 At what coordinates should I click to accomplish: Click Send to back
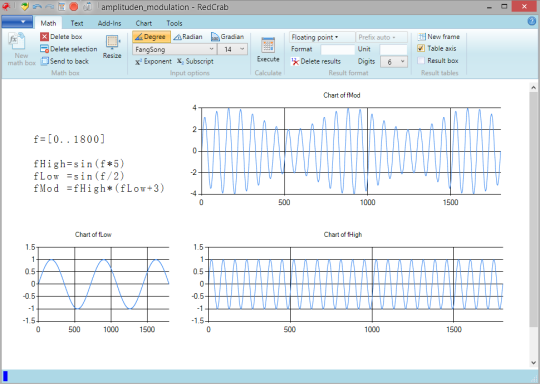click(x=65, y=61)
